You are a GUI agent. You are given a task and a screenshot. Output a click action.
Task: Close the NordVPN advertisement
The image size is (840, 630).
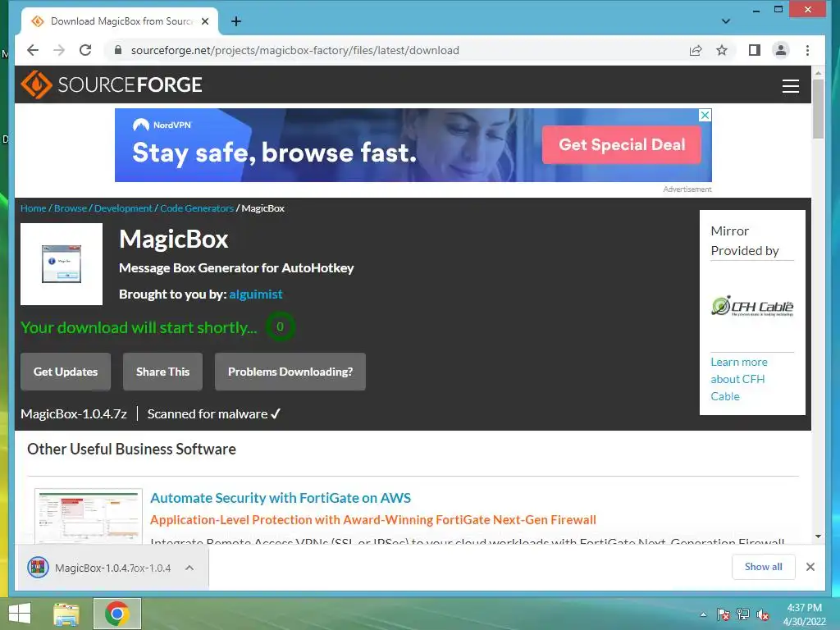coord(705,115)
